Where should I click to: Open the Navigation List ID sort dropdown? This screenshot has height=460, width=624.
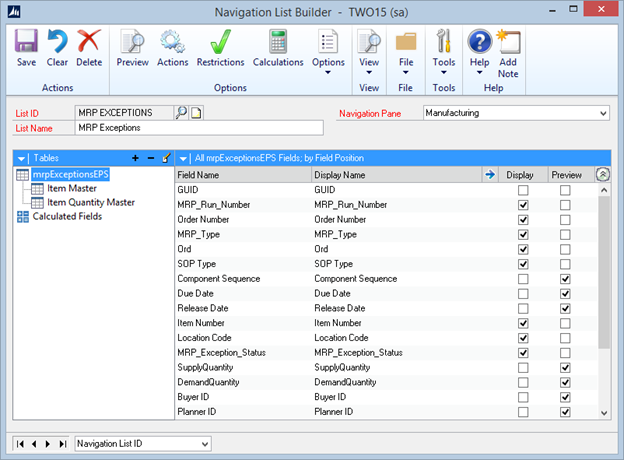coord(205,444)
